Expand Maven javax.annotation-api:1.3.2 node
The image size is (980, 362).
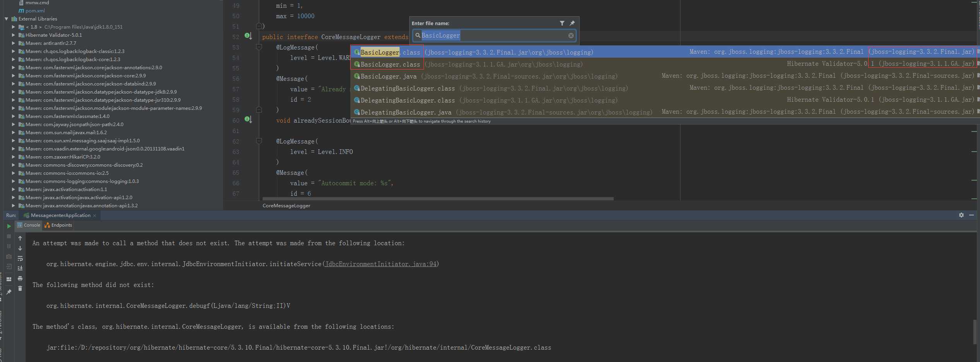[13, 205]
